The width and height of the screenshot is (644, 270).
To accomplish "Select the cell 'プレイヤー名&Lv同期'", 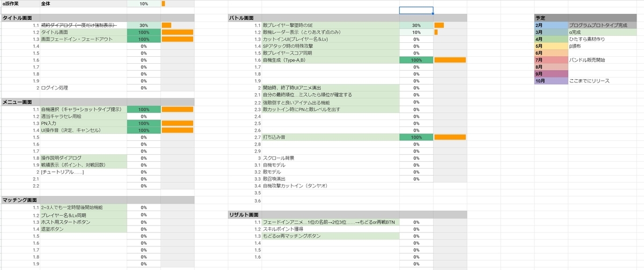I will 83,215.
